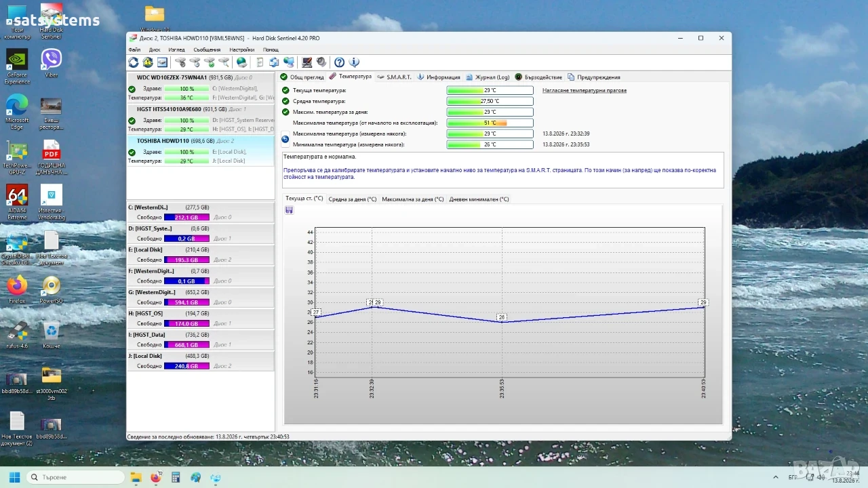The height and width of the screenshot is (488, 868).
Task: Click the speaker sound toolbar icon
Action: coord(321,62)
